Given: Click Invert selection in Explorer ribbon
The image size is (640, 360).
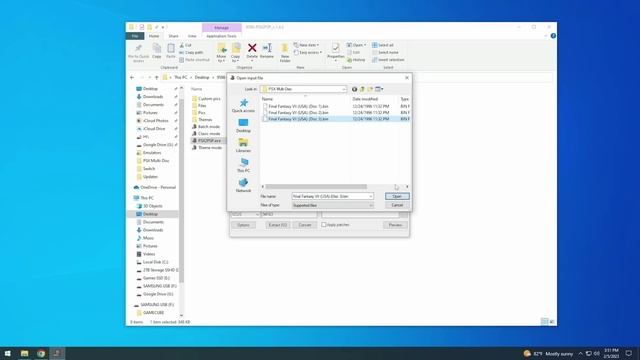Looking at the screenshot, I should (x=388, y=60).
